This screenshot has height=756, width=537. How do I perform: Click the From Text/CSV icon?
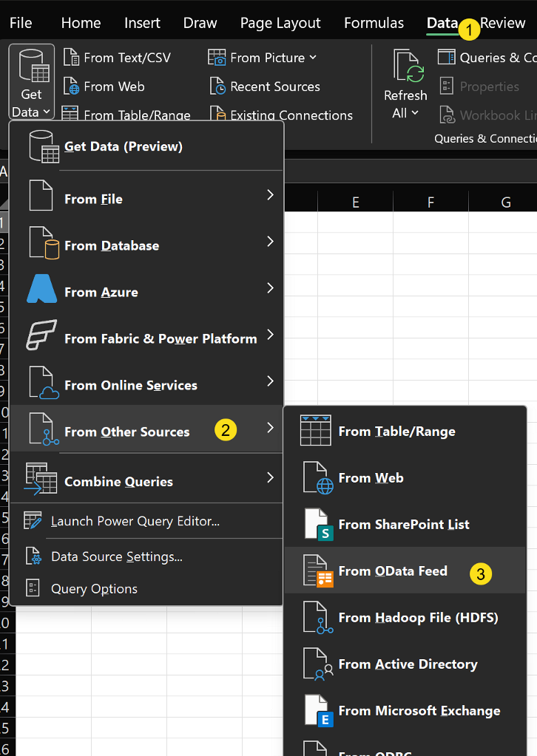coord(72,58)
